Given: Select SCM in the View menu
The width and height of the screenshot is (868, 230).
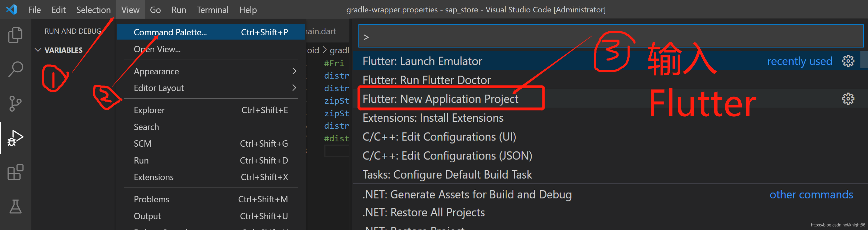Looking at the screenshot, I should pyautogui.click(x=211, y=144).
